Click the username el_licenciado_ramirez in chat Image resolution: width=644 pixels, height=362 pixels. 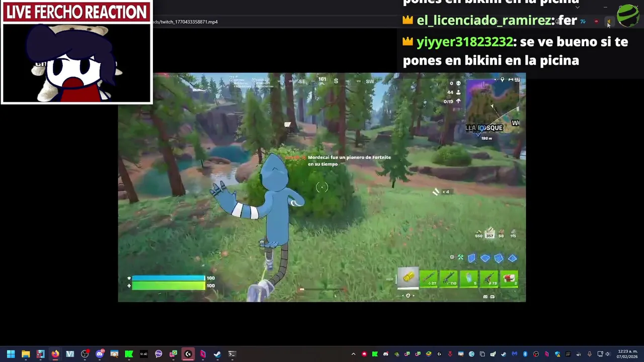pos(484,21)
